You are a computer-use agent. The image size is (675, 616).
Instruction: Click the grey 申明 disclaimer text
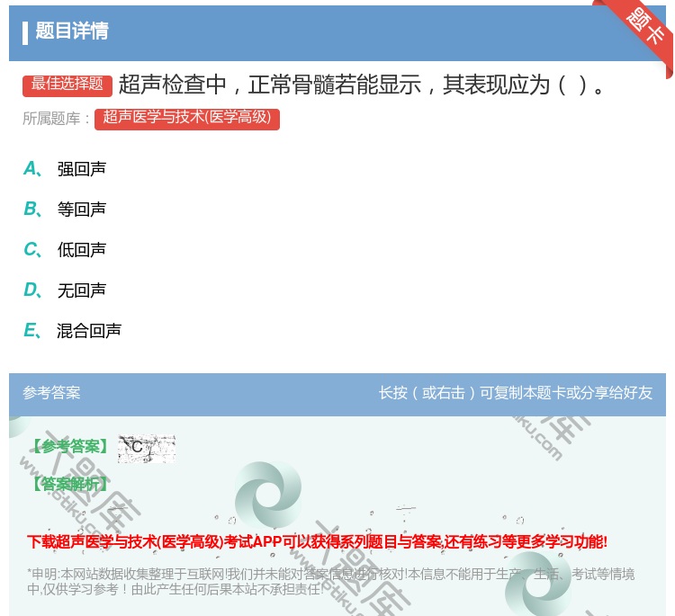click(x=330, y=582)
